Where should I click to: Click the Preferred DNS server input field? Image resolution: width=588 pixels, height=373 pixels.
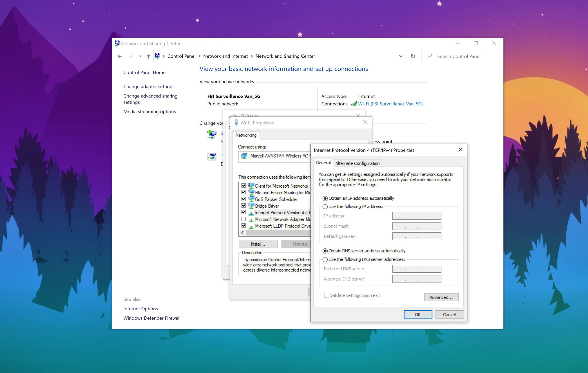click(416, 269)
